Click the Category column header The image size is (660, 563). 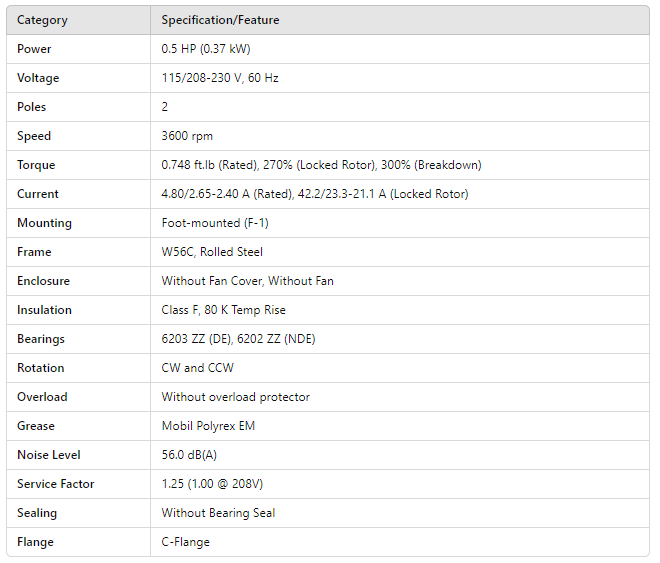[x=43, y=20]
